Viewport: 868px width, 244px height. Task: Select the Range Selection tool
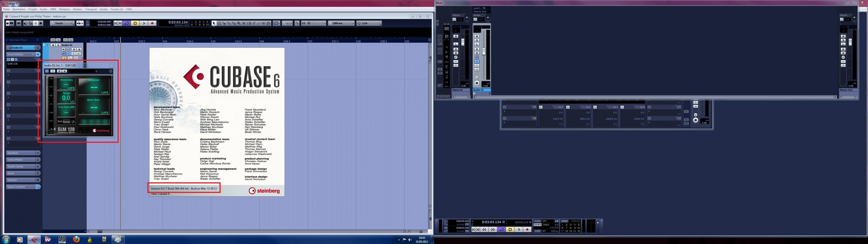click(219, 23)
